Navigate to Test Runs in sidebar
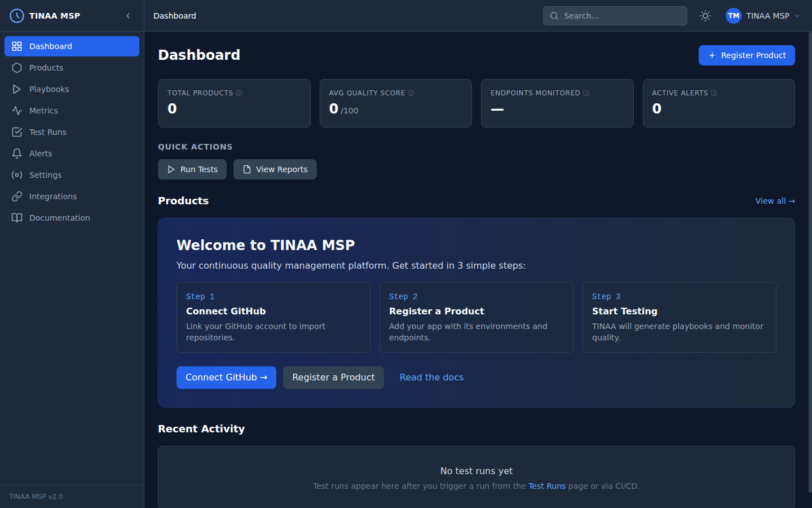The width and height of the screenshot is (812, 508). pyautogui.click(x=72, y=132)
